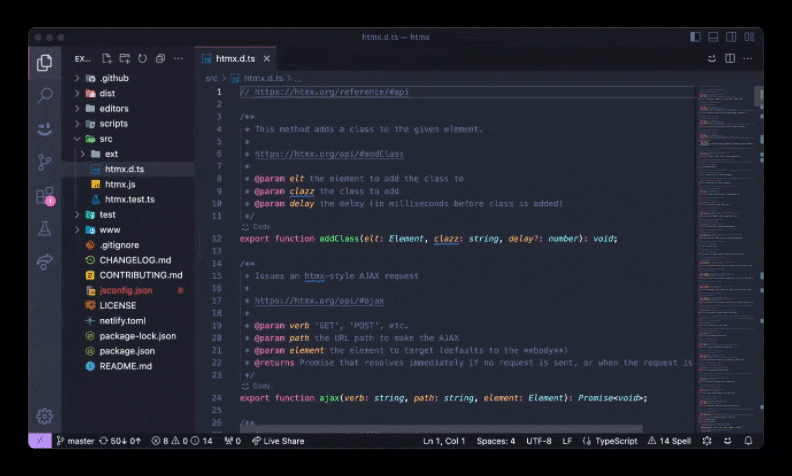Toggle the bottom panel visibility
792x476 pixels.
pyautogui.click(x=713, y=37)
